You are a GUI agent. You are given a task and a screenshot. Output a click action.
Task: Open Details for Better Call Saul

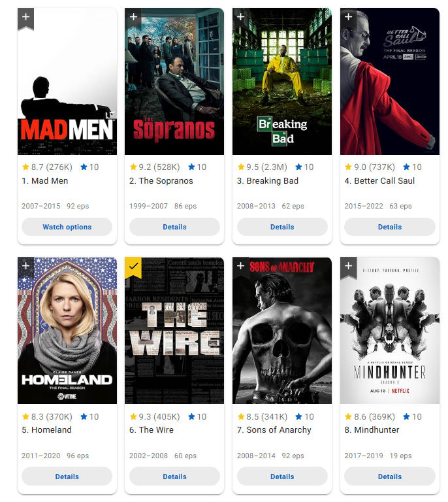[390, 227]
